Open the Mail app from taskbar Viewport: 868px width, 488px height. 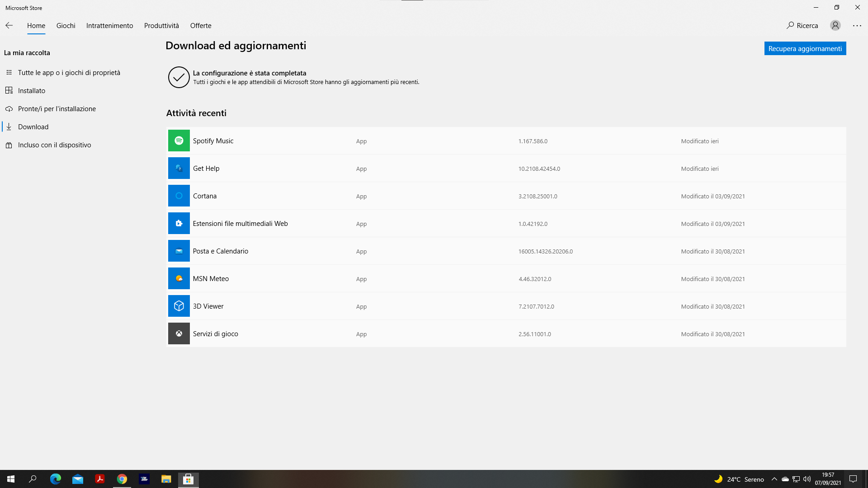click(78, 479)
